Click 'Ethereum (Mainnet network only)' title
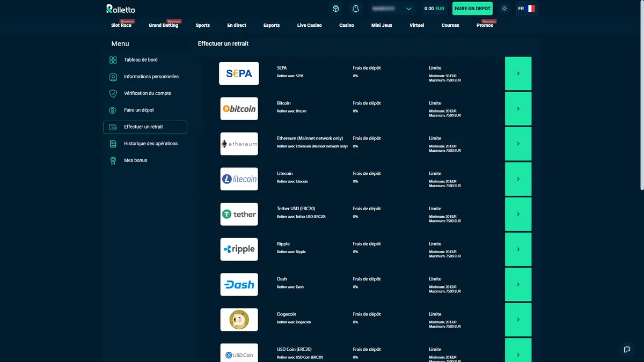This screenshot has height=362, width=644. (x=310, y=138)
